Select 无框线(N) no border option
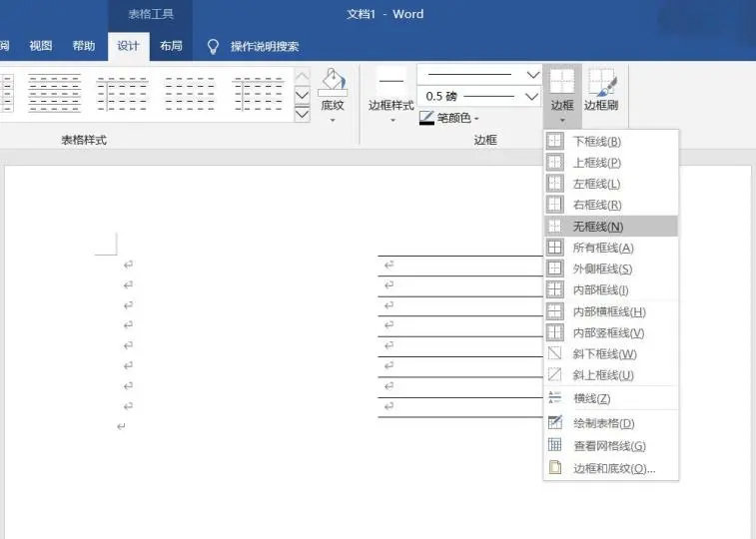This screenshot has height=539, width=756. (x=611, y=226)
